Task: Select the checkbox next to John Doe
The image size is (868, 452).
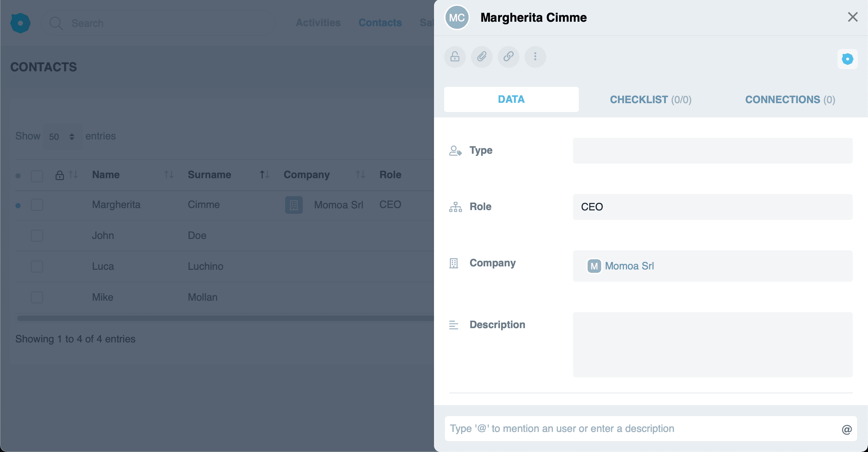Action: tap(37, 235)
